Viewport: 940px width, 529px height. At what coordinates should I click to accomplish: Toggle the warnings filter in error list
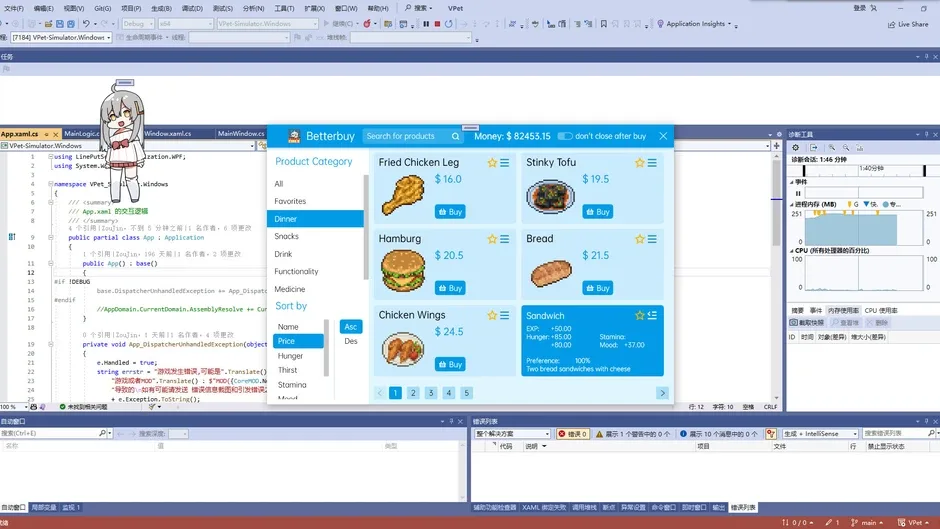633,434
